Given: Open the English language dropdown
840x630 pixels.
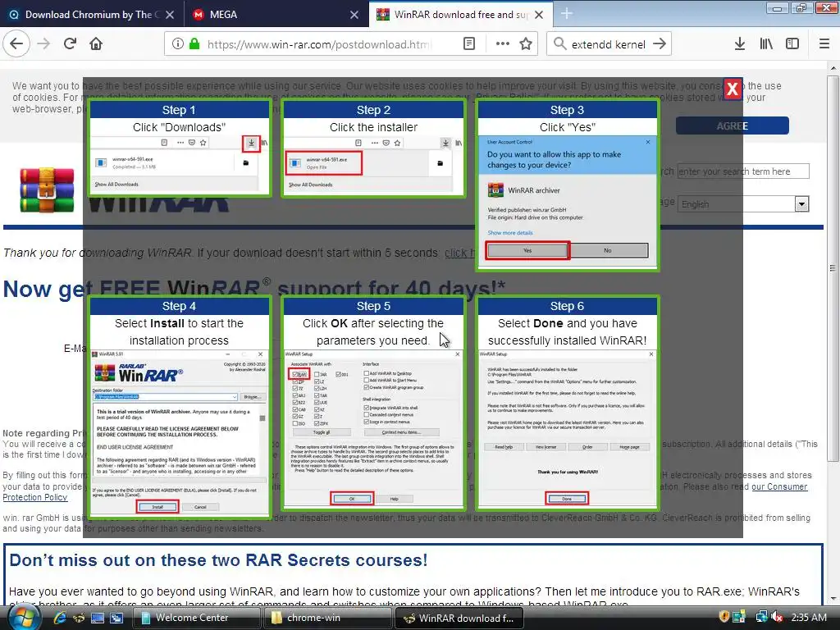Looking at the screenshot, I should coord(743,204).
